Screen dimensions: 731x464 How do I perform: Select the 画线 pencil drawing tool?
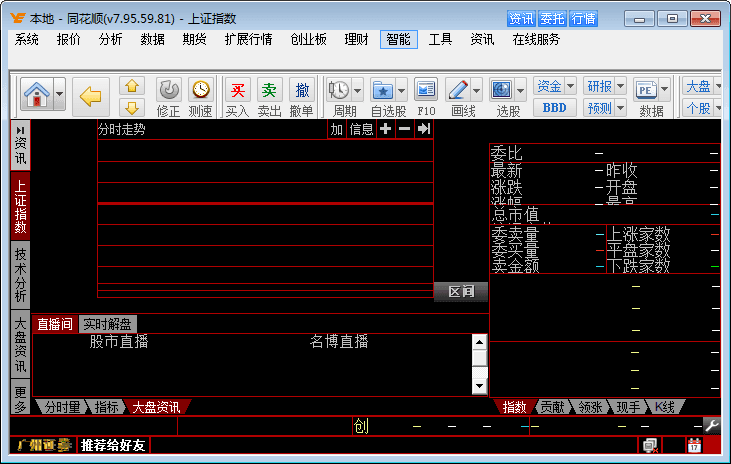(x=458, y=90)
